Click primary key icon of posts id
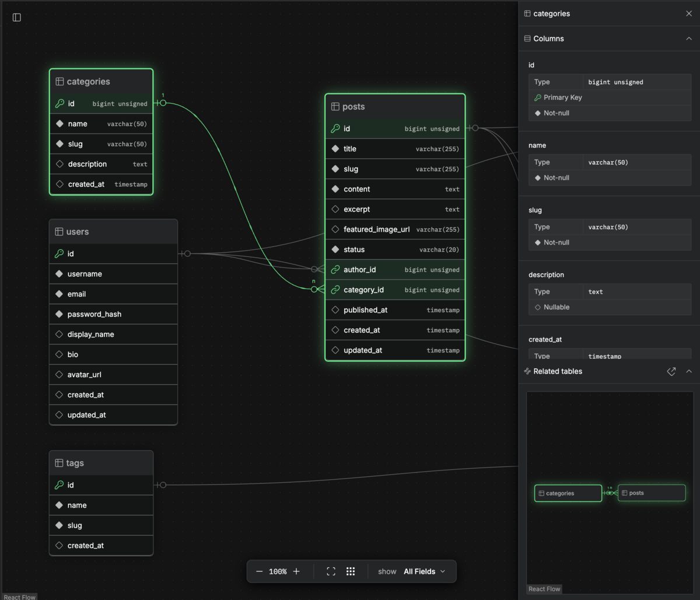Image resolution: width=700 pixels, height=600 pixels. pyautogui.click(x=335, y=128)
